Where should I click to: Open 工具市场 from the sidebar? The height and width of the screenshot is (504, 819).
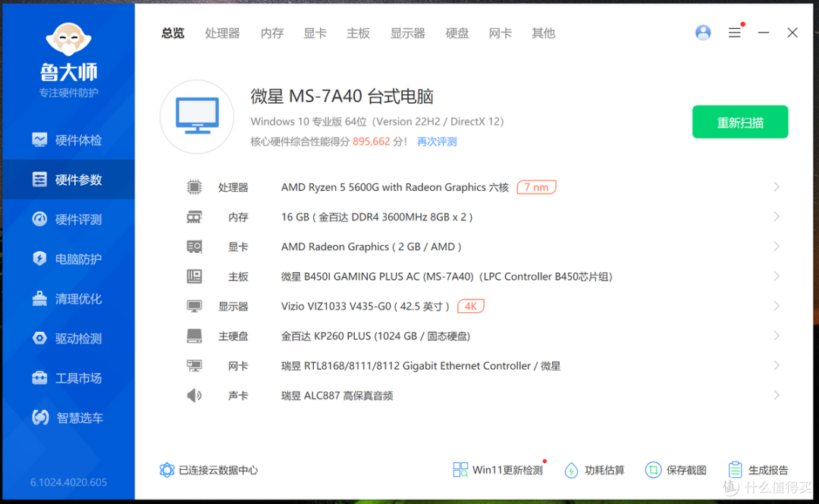click(68, 378)
